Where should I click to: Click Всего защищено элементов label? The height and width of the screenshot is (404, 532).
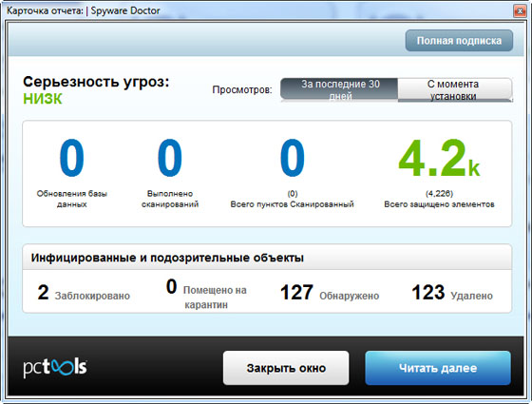439,204
